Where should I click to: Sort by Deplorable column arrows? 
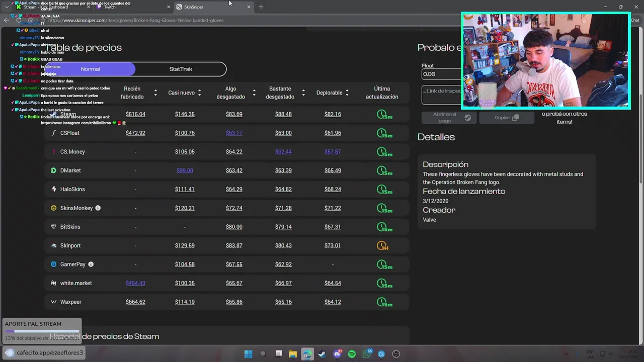pos(347,93)
